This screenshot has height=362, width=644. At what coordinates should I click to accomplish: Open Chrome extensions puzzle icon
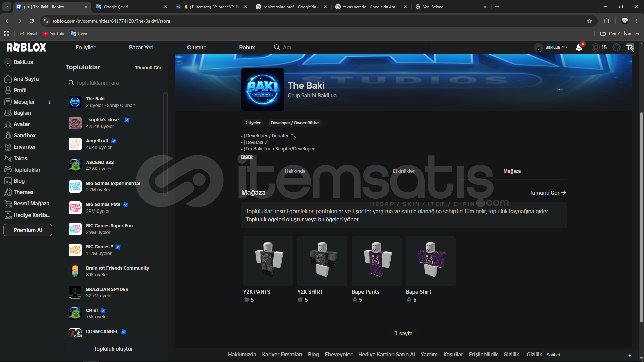(606, 21)
